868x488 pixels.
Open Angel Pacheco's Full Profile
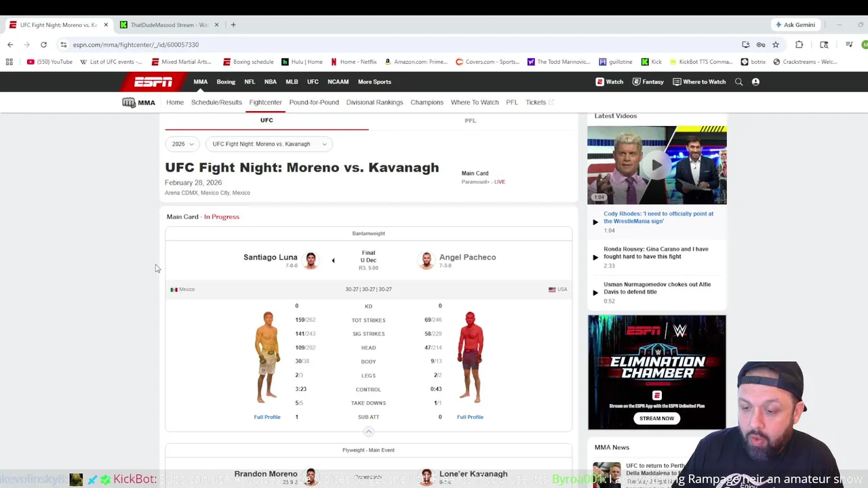(x=470, y=417)
